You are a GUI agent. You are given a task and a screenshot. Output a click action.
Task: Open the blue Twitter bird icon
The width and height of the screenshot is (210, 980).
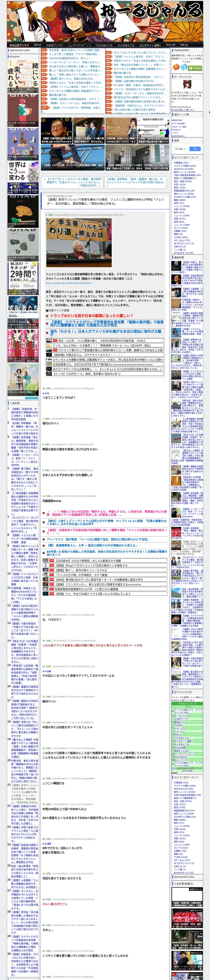[184, 67]
